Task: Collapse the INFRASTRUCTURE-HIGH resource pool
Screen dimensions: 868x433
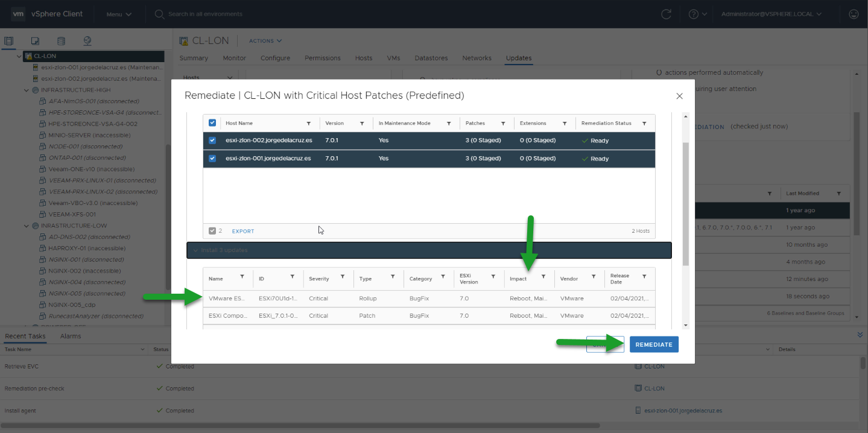Action: coord(27,90)
